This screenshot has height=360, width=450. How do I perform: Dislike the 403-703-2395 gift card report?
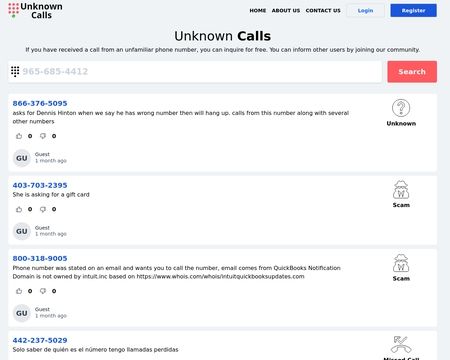(43, 209)
